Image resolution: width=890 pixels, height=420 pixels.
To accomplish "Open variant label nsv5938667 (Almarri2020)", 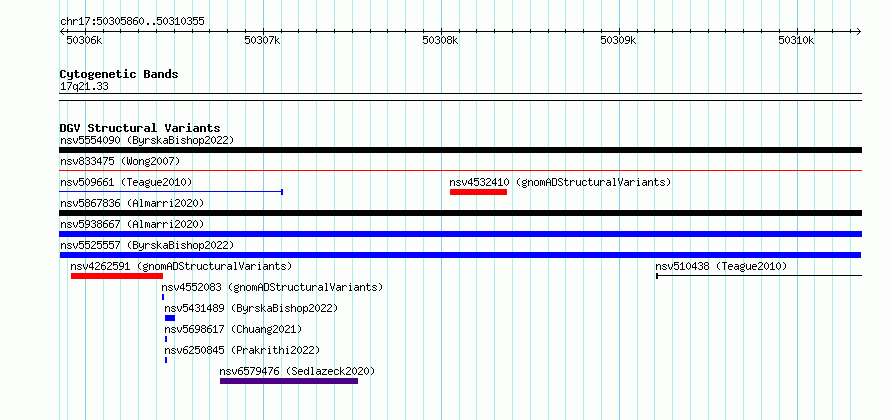I will pos(132,224).
